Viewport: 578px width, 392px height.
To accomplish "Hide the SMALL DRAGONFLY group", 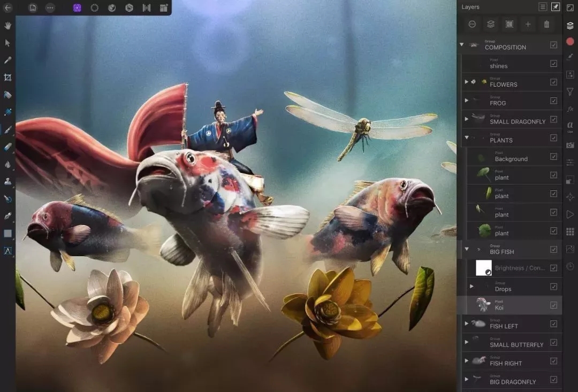I will point(553,119).
